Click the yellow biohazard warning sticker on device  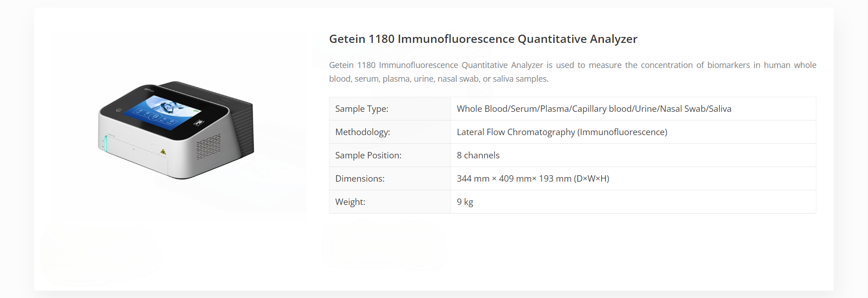[x=163, y=152]
